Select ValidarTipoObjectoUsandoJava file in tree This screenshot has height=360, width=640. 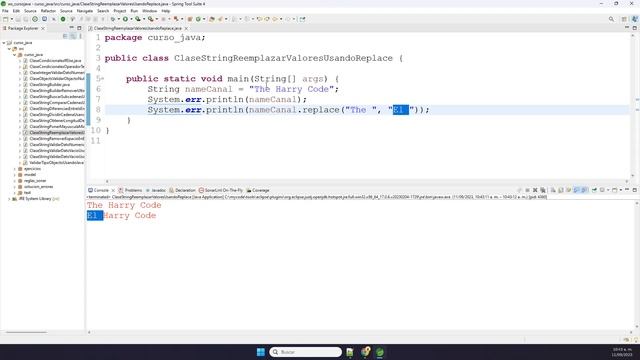56,162
